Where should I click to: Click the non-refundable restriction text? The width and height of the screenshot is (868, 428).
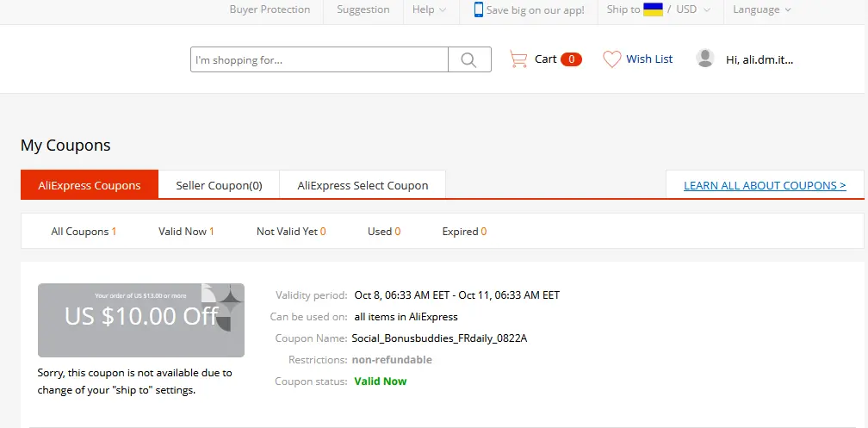pyautogui.click(x=392, y=360)
